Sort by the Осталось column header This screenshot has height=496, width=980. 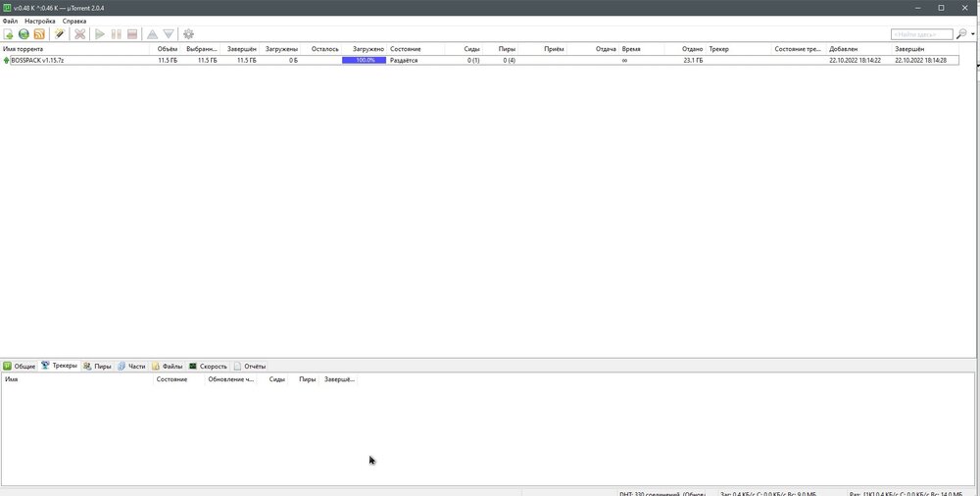coord(321,49)
